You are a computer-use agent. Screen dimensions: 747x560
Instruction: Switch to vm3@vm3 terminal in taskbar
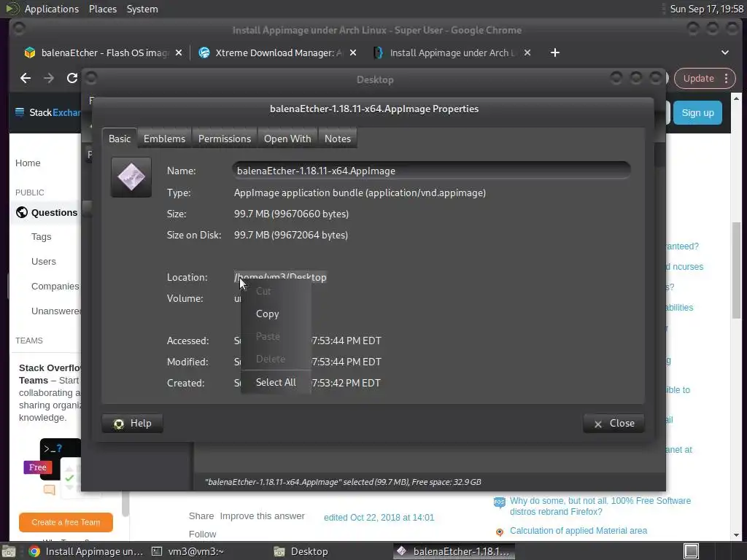coord(187,551)
